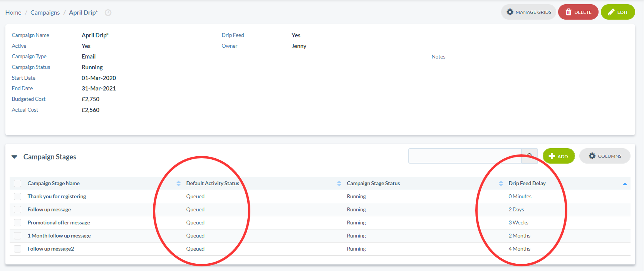Delete the April Drip campaign
Screen dimensions: 644x271
coord(578,12)
